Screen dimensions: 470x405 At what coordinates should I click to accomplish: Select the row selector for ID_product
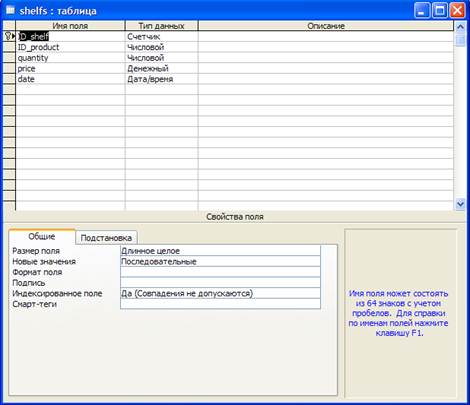pos(9,47)
